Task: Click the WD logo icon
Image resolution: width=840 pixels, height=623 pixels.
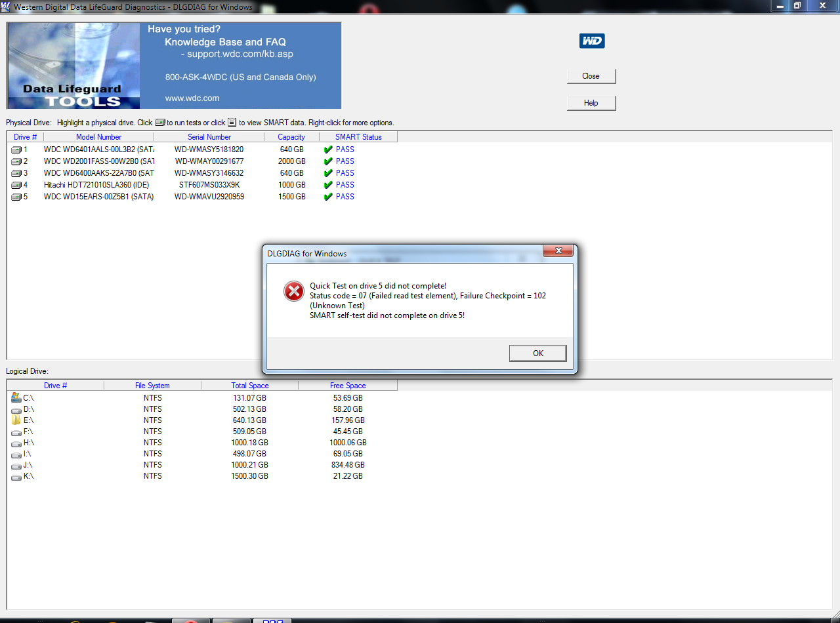Action: pyautogui.click(x=591, y=41)
